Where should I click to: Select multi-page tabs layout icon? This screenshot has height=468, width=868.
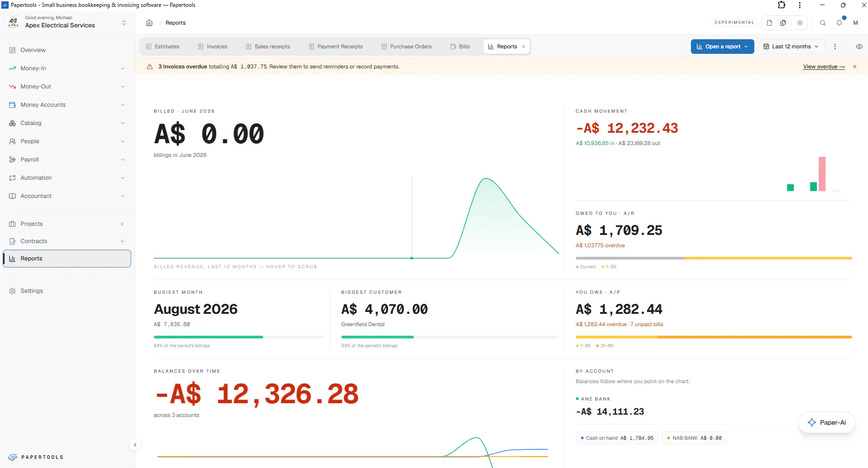(783, 23)
